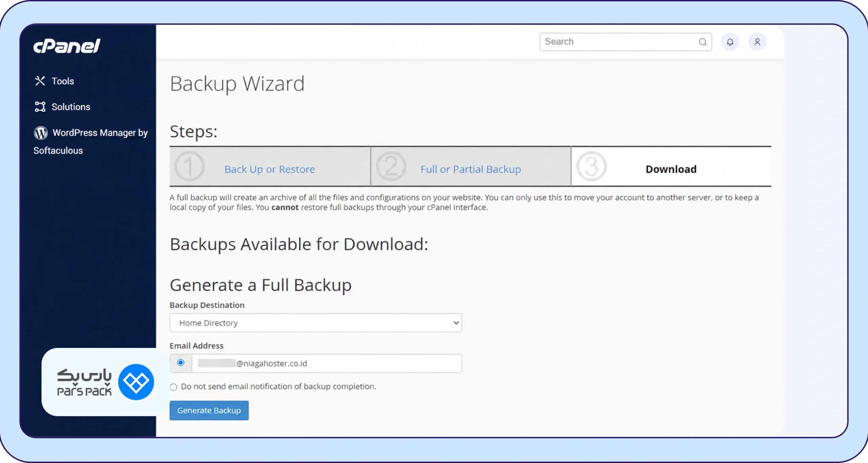Viewport: 868px width, 463px height.
Task: Click 'Generate a Full Backup' heading
Action: pyautogui.click(x=261, y=285)
